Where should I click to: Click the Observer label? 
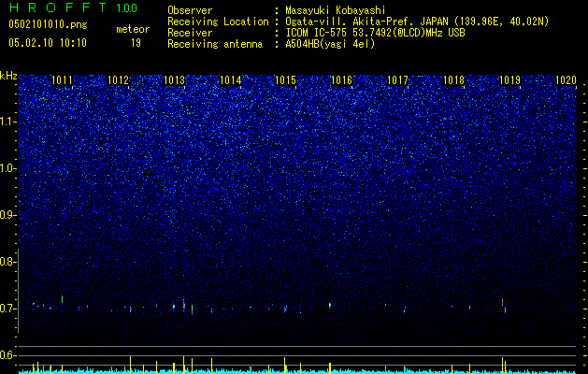point(190,10)
